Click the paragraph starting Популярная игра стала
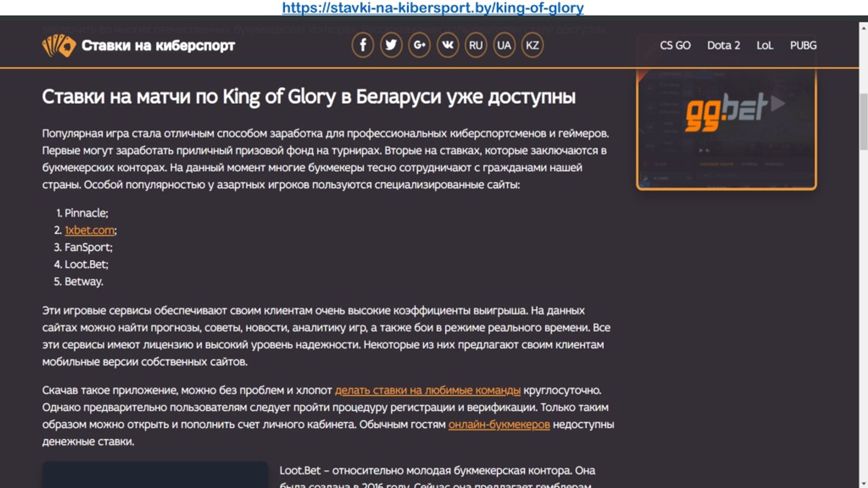This screenshot has width=868, height=488. click(325, 159)
